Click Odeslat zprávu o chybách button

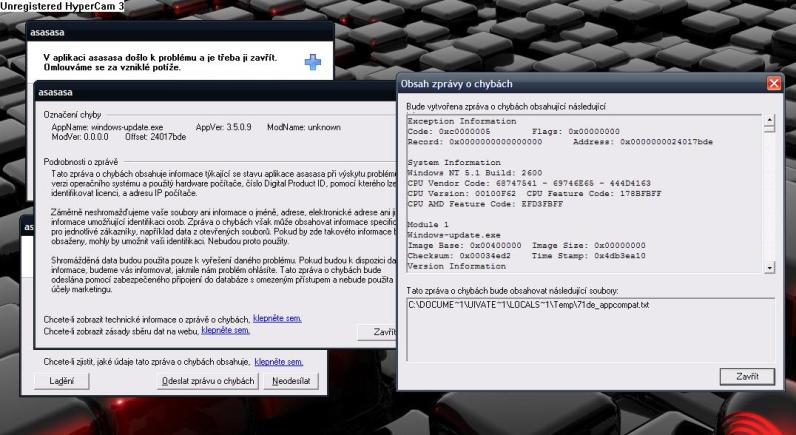[208, 381]
